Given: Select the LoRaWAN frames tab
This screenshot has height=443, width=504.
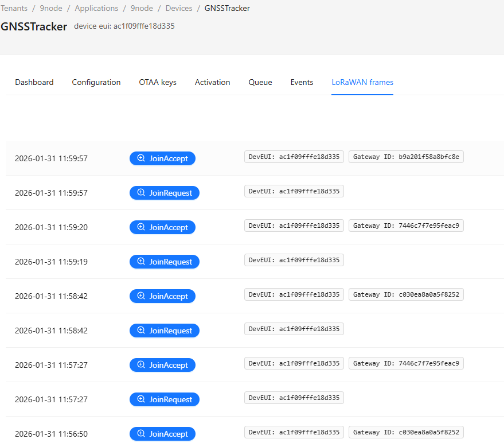Looking at the screenshot, I should pos(362,82).
